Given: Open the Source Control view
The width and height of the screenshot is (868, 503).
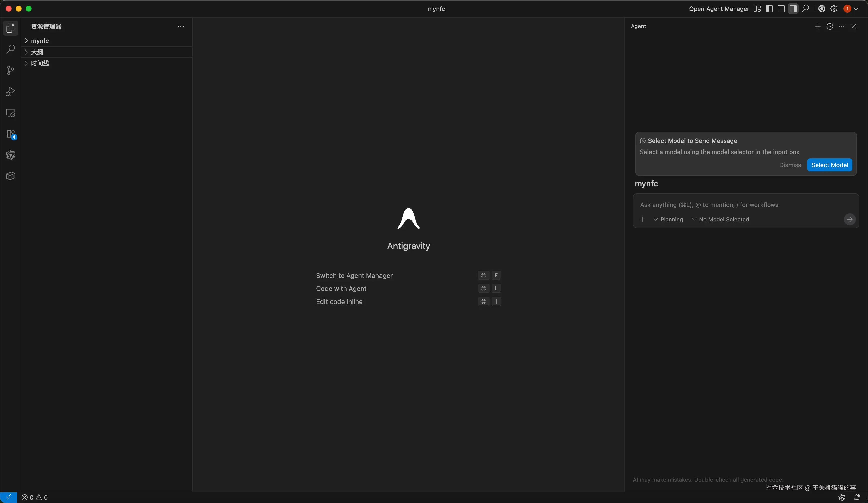Looking at the screenshot, I should [10, 70].
